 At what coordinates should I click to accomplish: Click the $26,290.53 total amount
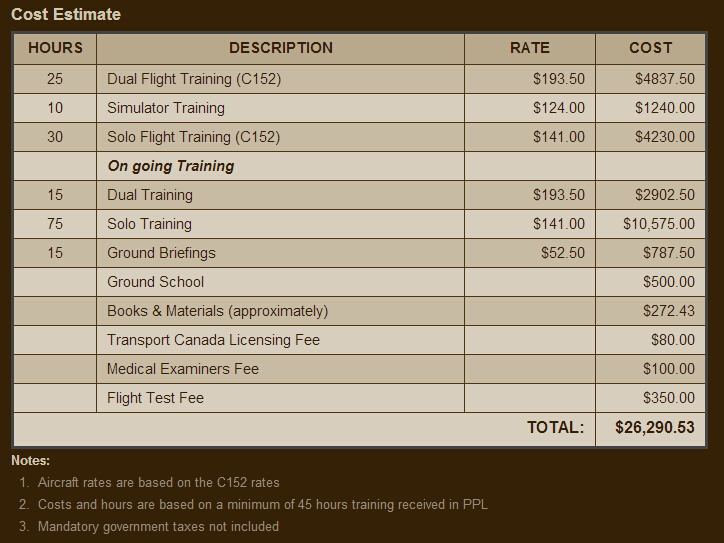pyautogui.click(x=654, y=428)
